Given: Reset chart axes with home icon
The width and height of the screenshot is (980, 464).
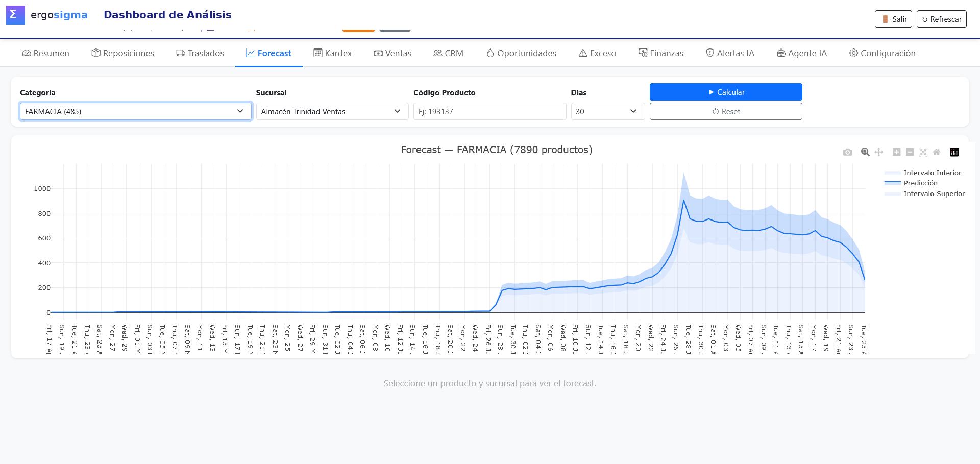Looking at the screenshot, I should [x=936, y=152].
